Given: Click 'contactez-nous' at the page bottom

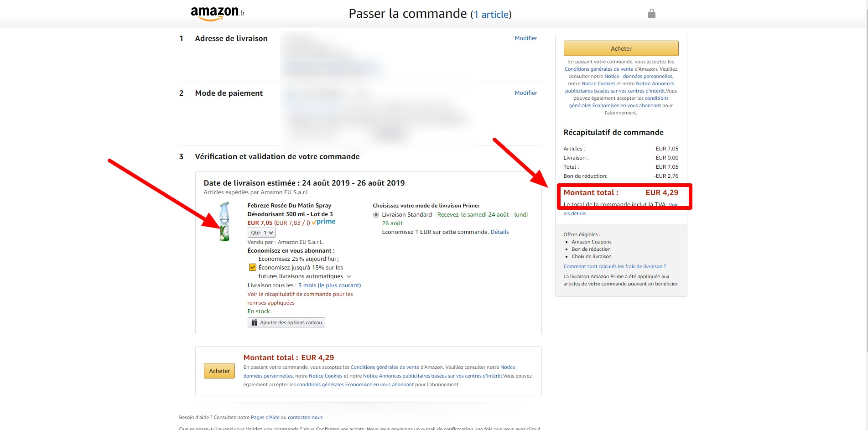Looking at the screenshot, I should coord(305,417).
